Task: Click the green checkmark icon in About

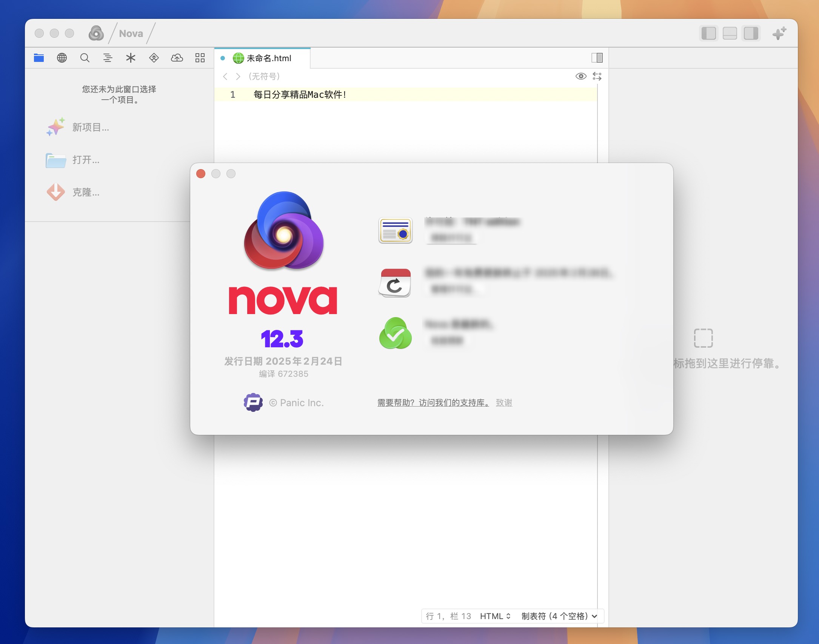Action: click(x=395, y=333)
